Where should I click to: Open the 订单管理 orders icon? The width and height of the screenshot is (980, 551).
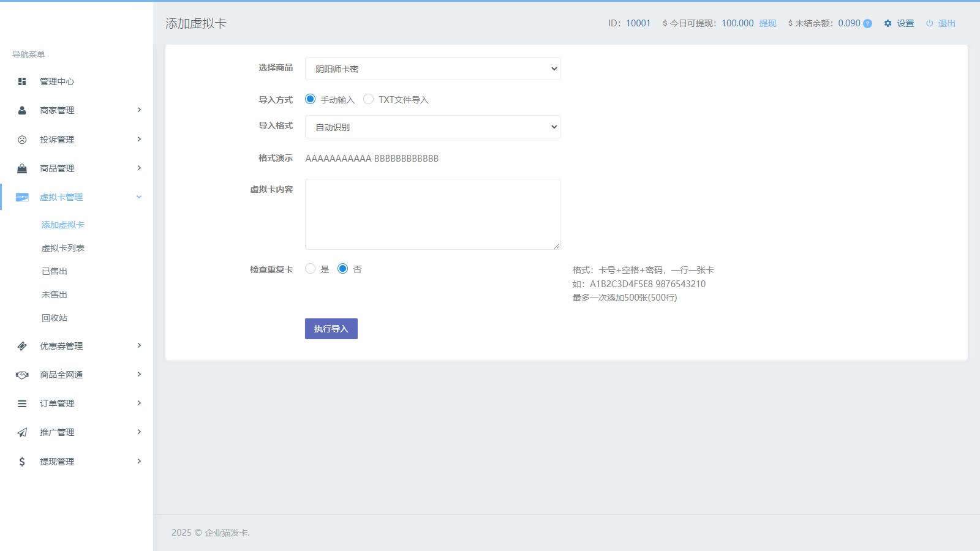tap(22, 403)
